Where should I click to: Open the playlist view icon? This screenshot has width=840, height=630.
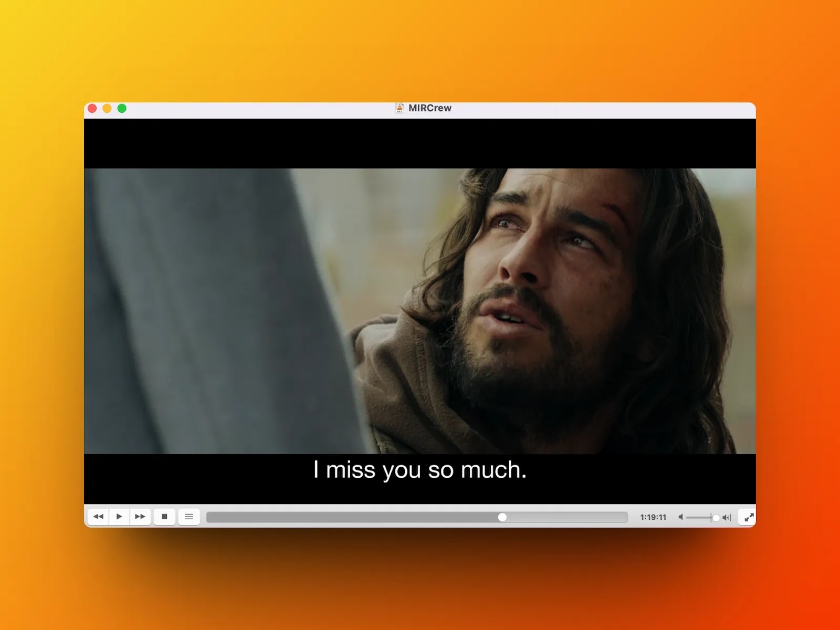(189, 517)
